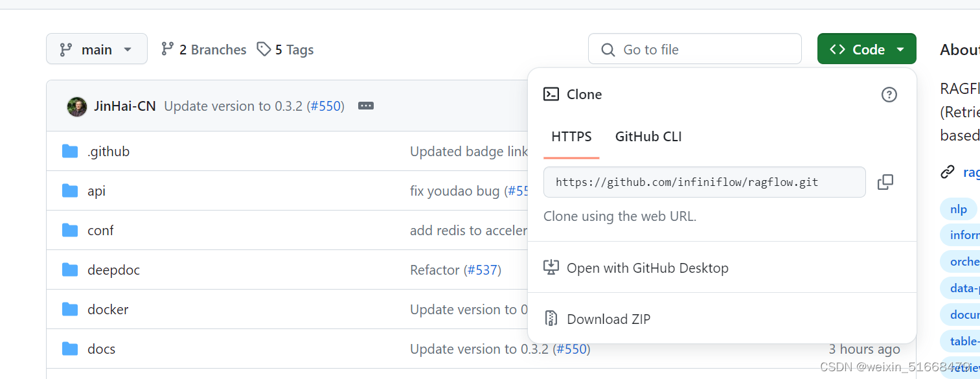
Task: Click the tag icon beside 5 Tags
Action: coord(264,49)
